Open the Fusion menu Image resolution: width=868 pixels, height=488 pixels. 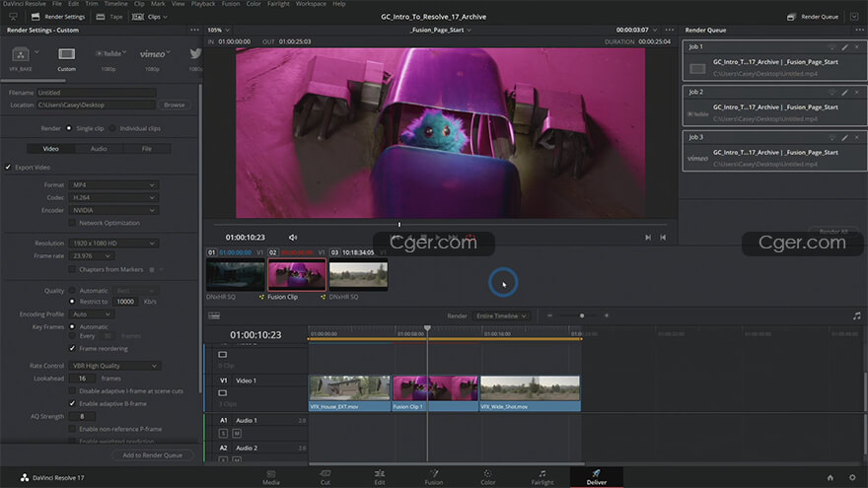tap(231, 4)
